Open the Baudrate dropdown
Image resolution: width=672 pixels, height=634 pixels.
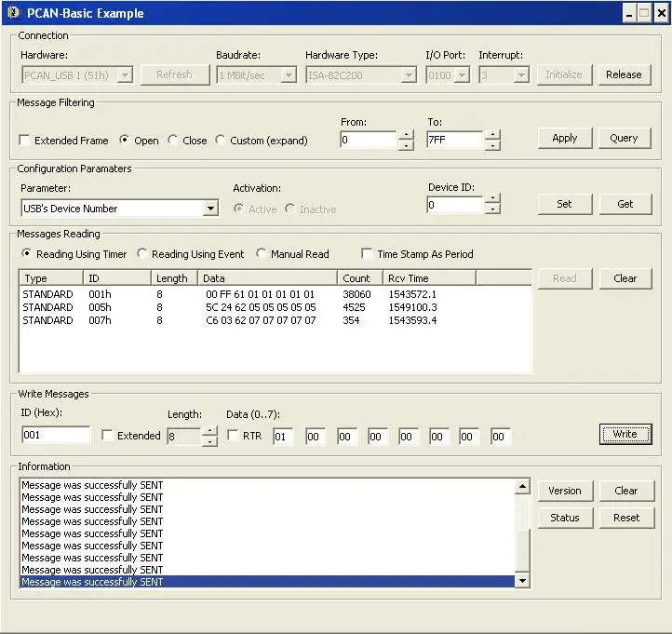tap(289, 75)
